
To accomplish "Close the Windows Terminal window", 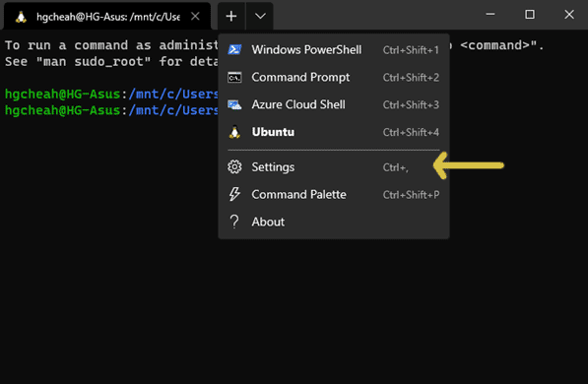I will point(569,15).
